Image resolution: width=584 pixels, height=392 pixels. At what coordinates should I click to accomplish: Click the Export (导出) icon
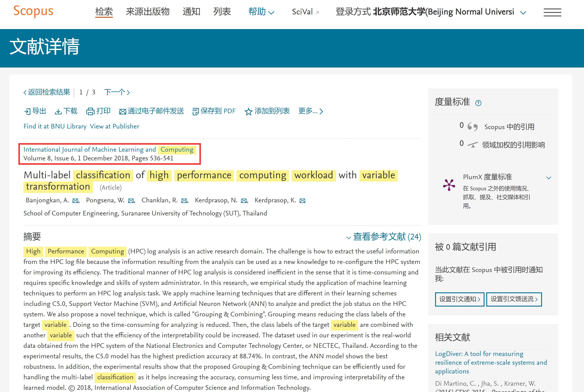27,111
